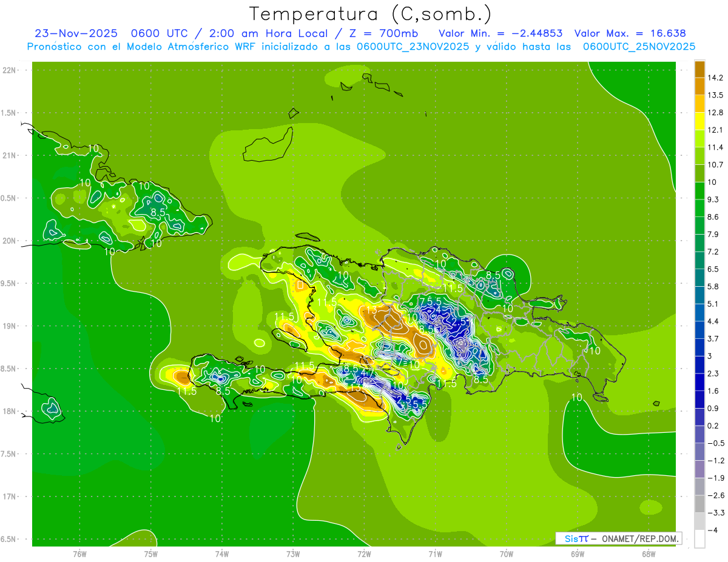Pick the yellow swatch between 12.1 and 12.8
The height and width of the screenshot is (562, 728).
699,121
